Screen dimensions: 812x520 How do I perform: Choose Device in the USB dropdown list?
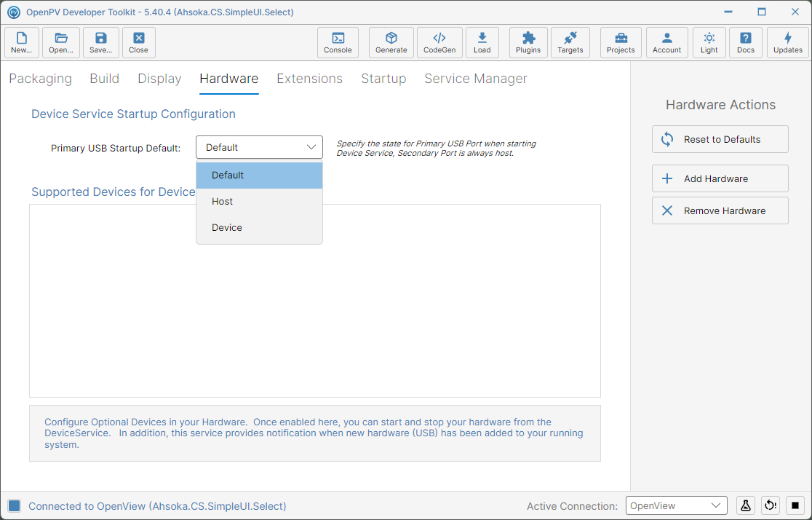point(260,228)
